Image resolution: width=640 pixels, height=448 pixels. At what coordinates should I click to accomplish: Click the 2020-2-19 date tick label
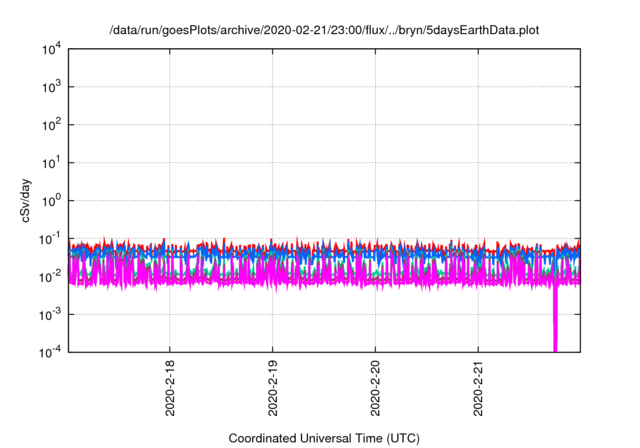tap(273, 388)
